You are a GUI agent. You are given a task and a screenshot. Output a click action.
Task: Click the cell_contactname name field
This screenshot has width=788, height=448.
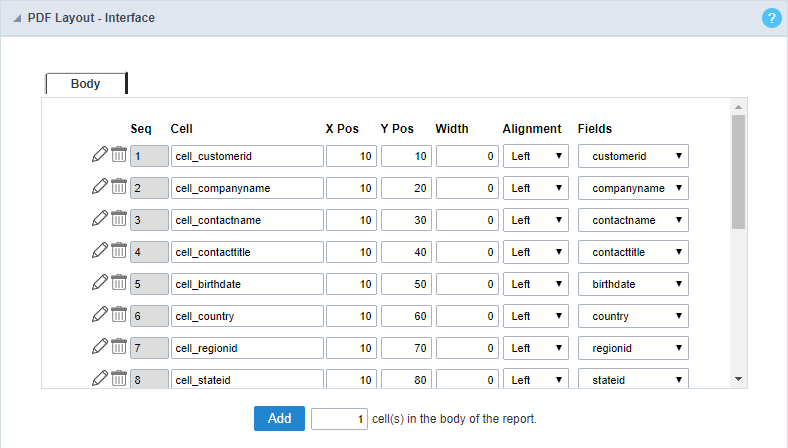pos(247,220)
